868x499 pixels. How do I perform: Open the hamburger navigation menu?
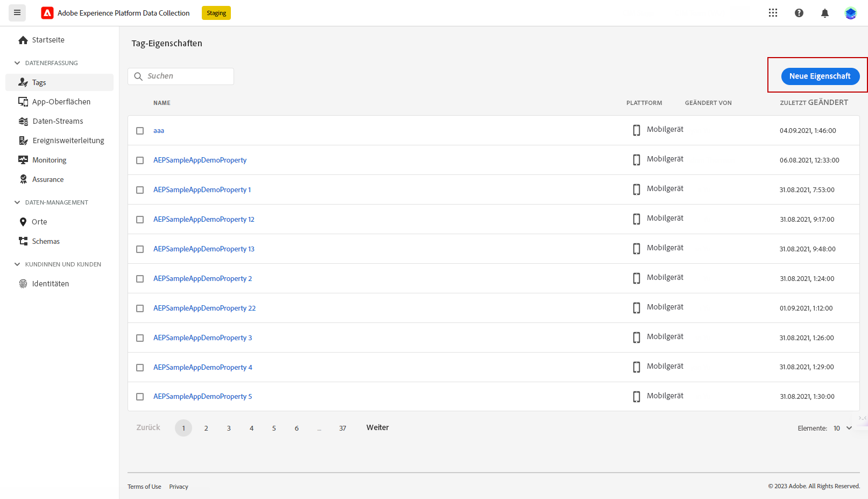(17, 12)
